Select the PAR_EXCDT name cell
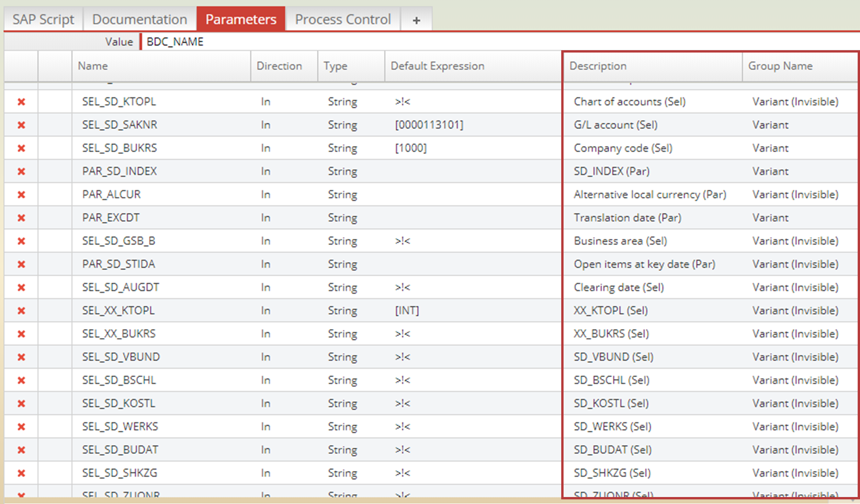The height and width of the screenshot is (504, 860). coord(161,218)
